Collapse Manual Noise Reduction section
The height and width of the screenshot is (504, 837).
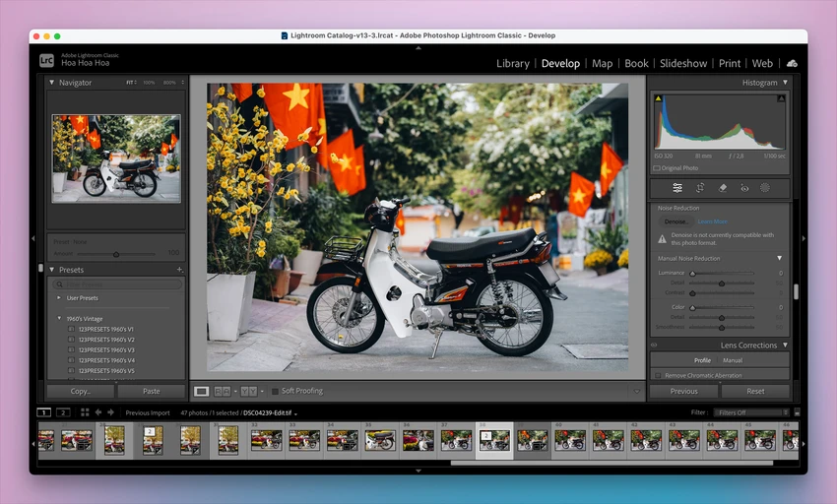click(779, 258)
